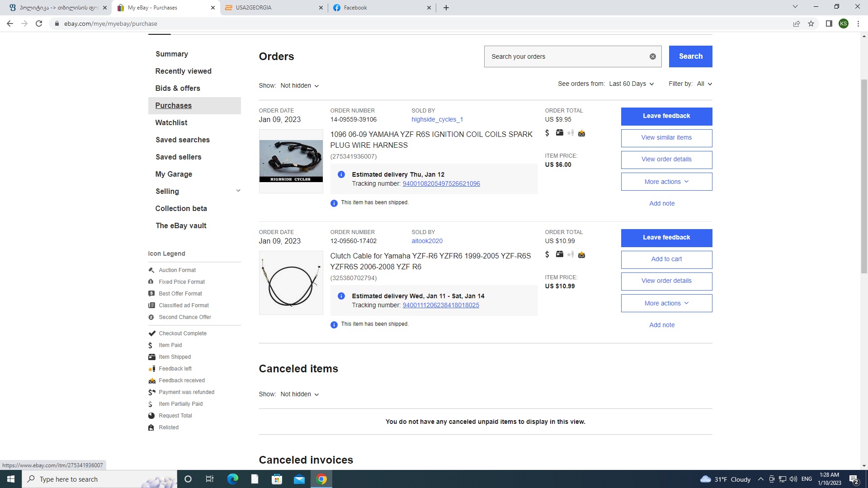Click item shipped icon on first order
Viewport: 868px width, 488px height.
[559, 133]
